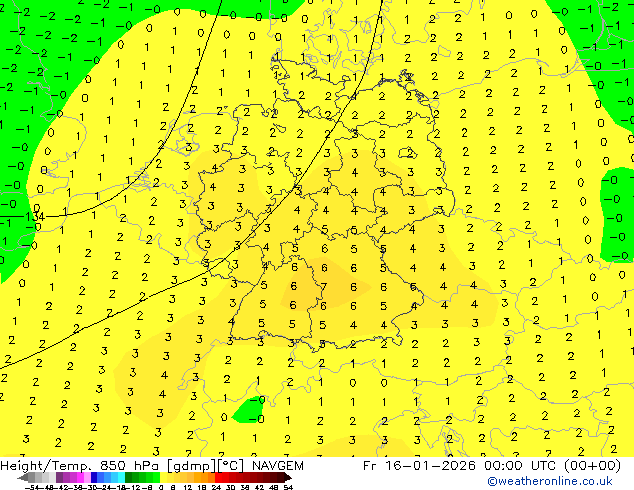Select the dark blue legend color segment
The width and height of the screenshot is (634, 490).
(94, 478)
